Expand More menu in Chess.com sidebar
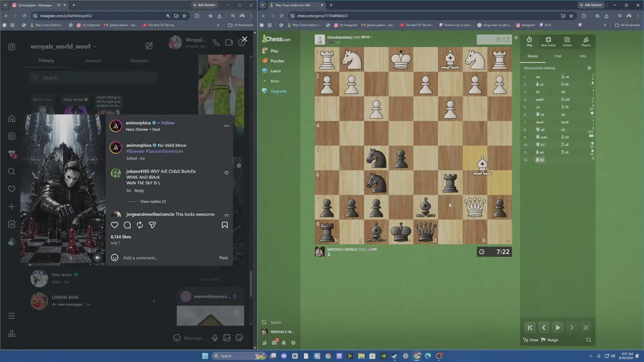Screen dimensions: 644x362 [x=274, y=81]
